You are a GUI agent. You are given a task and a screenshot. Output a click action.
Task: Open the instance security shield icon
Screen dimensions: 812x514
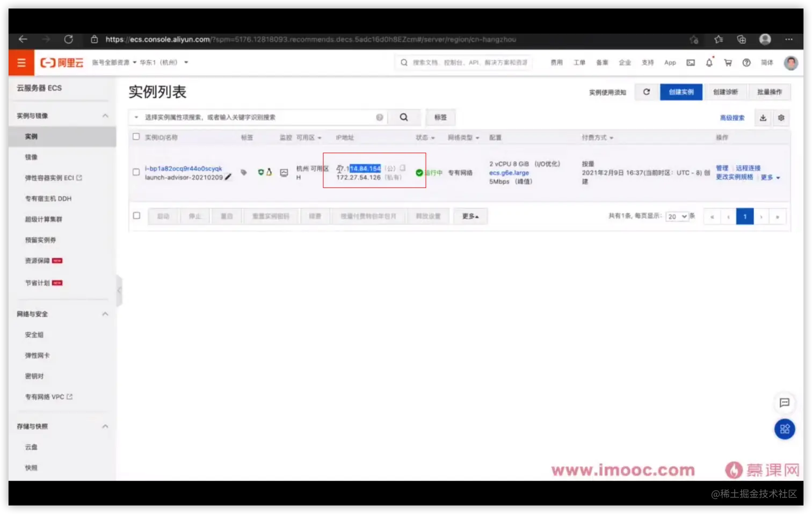(x=261, y=172)
